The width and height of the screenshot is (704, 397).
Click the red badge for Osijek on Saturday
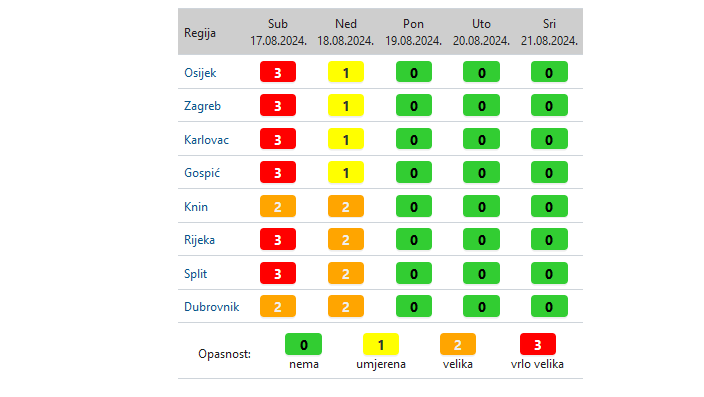278,72
